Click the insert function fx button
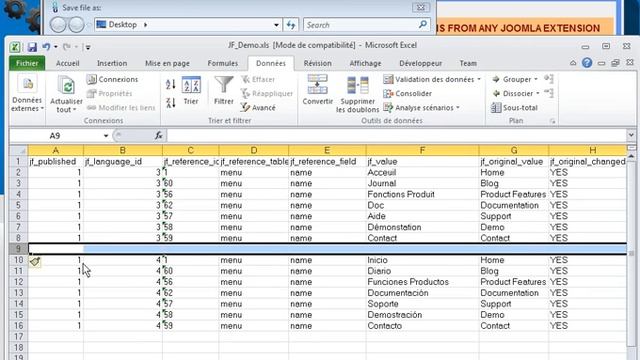 click(158, 136)
